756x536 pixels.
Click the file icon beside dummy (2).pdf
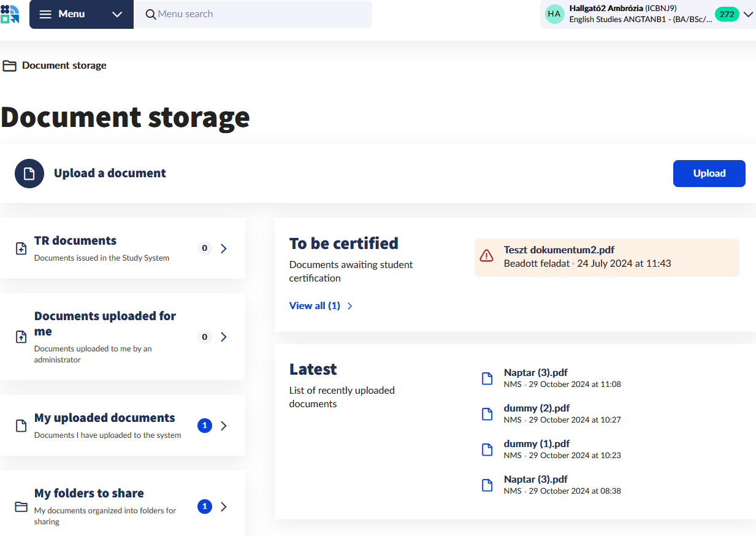pos(487,414)
